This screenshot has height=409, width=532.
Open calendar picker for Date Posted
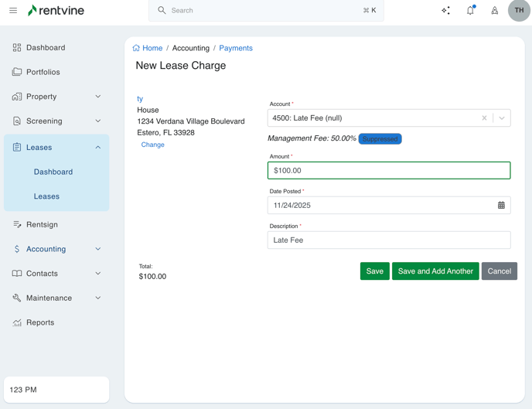[x=501, y=206]
